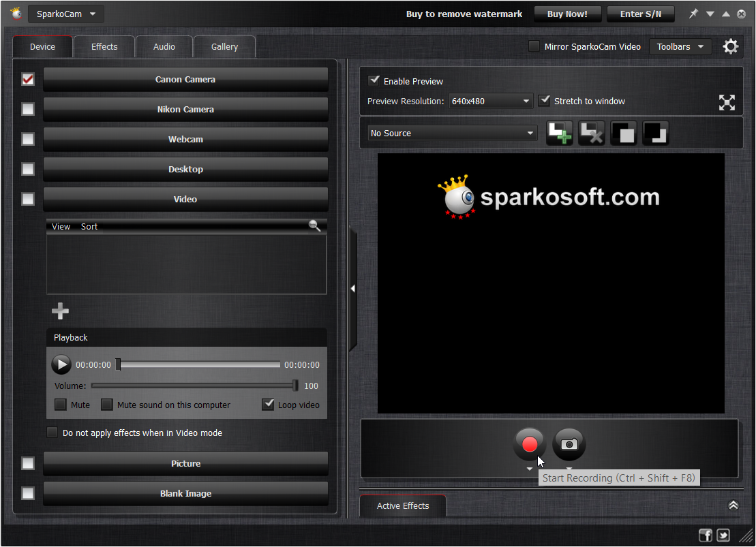Image resolution: width=756 pixels, height=547 pixels.
Task: Remove source using the X source icon
Action: pos(592,133)
